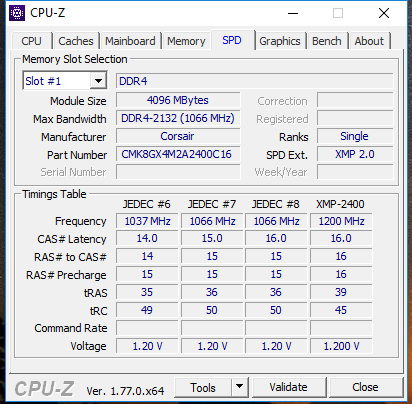Minimize the CPU-Z window
The height and width of the screenshot is (404, 412).
coord(293,13)
